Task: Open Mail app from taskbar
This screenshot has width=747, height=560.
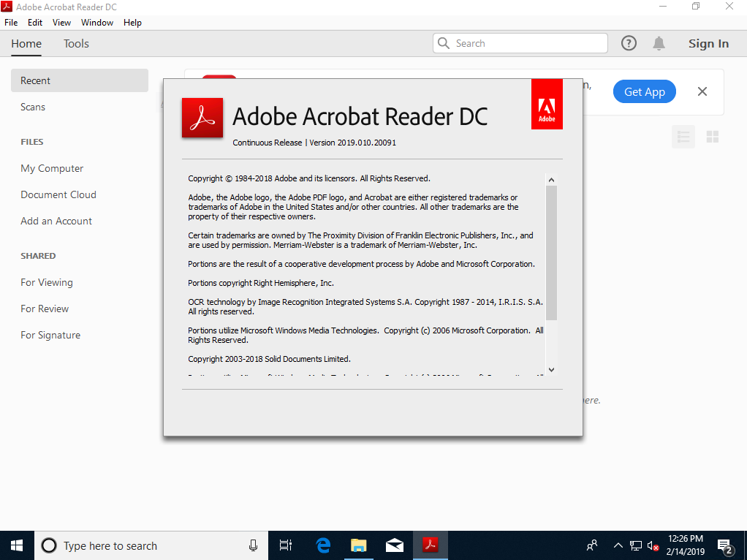Action: (394, 545)
